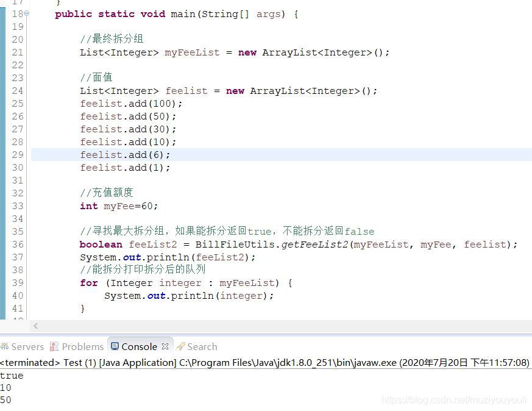The height and width of the screenshot is (411, 532).
Task: Click the highlighted feelist.add(6); line
Action: click(x=125, y=155)
